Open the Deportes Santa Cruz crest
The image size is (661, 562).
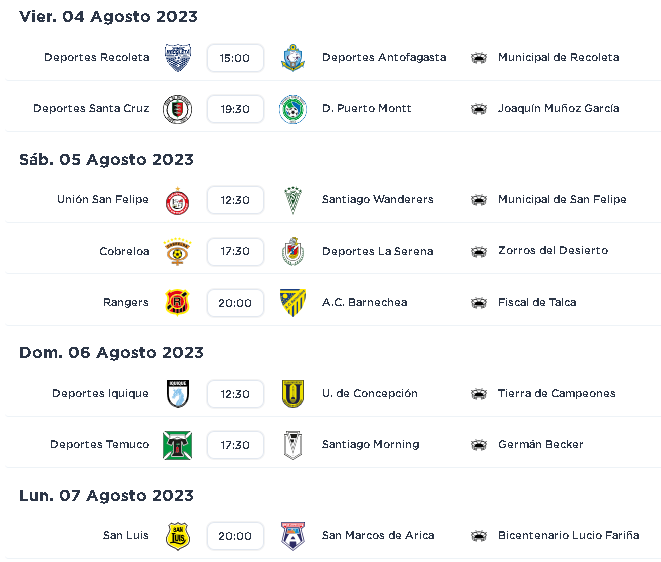click(177, 109)
